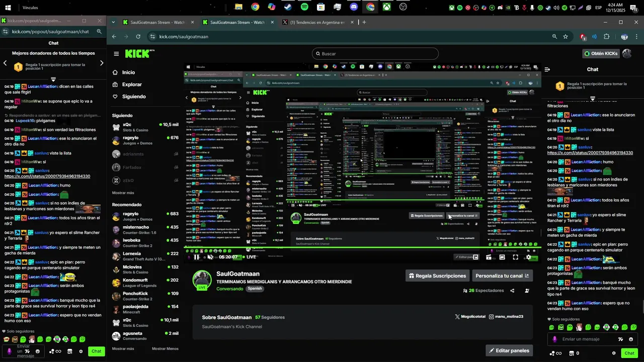Go to Inicio in sidebar

pyautogui.click(x=124, y=72)
